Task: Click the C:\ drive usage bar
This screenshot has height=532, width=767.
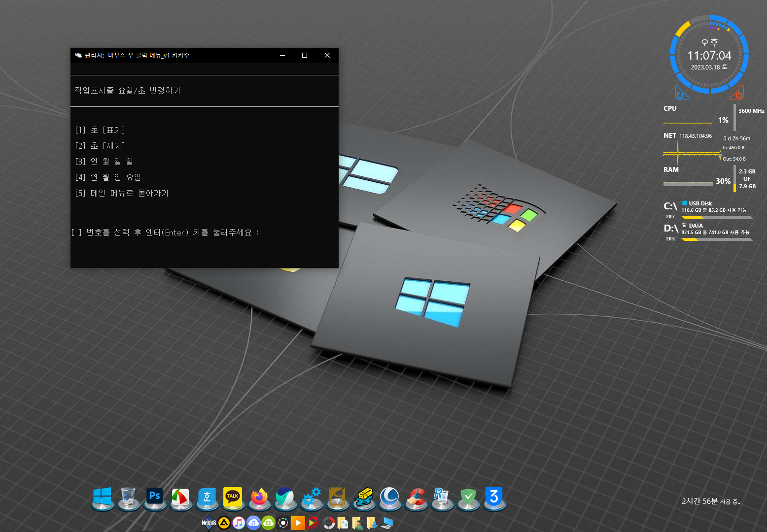Action: pos(717,217)
